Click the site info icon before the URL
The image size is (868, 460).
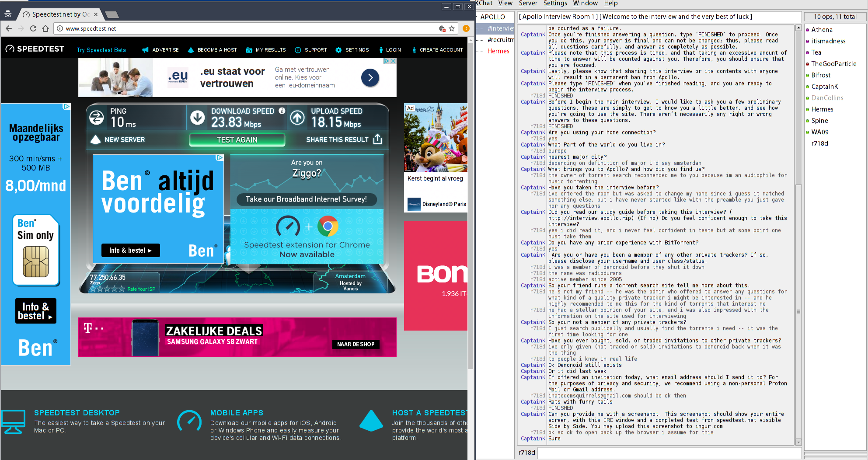60,28
